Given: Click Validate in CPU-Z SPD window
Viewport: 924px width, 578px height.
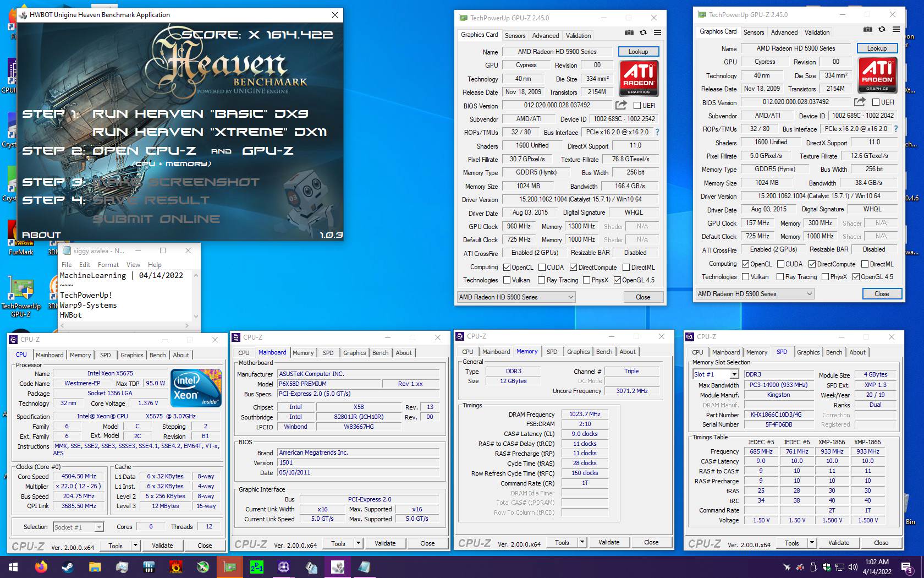Looking at the screenshot, I should click(839, 543).
